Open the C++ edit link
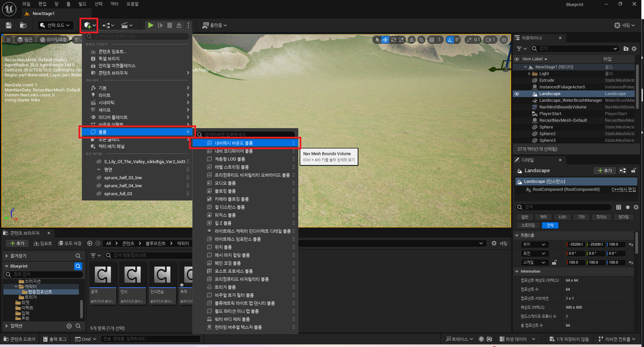The height and width of the screenshot is (347, 644). [624, 190]
